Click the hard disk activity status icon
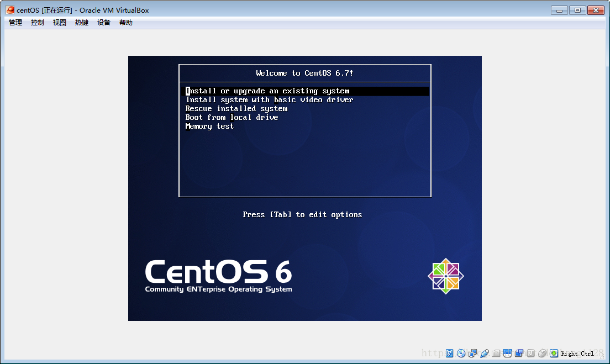 449,353
